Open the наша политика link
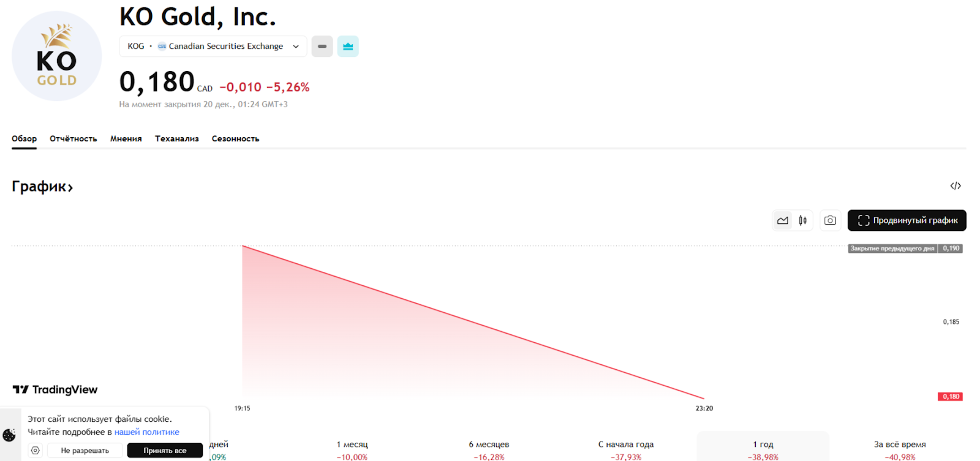The image size is (980, 461). [147, 432]
